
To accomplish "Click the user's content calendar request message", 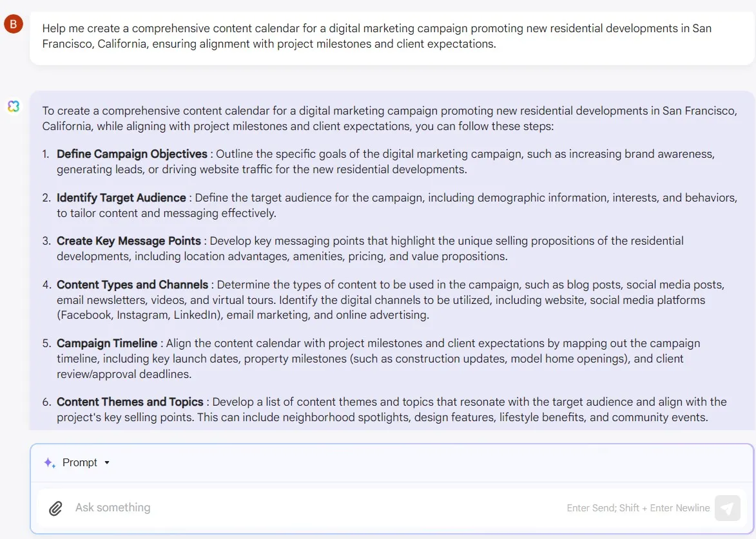I will point(377,36).
